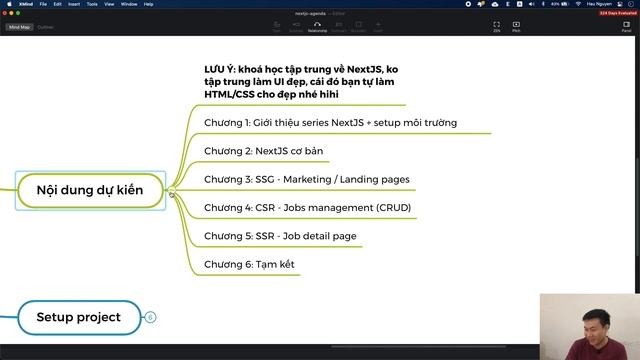Switch to Mind Map view
640x360 pixels.
coord(19,27)
